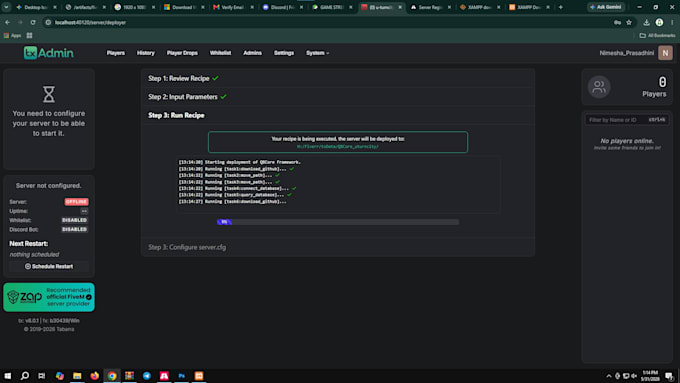Image resolution: width=680 pixels, height=383 pixels.
Task: Open the volume control in tray
Action: point(634,376)
